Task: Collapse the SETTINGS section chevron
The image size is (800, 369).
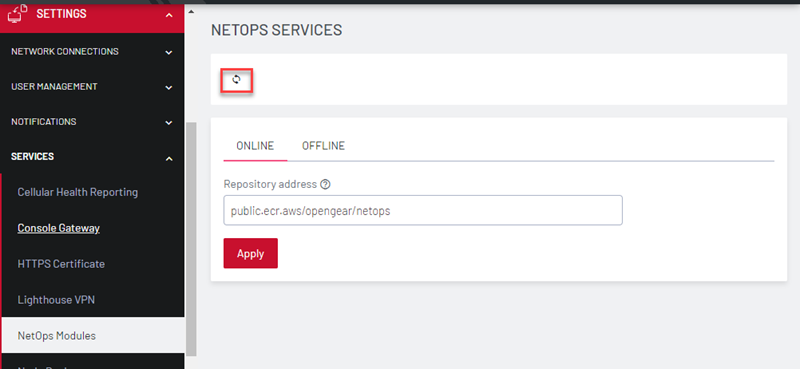Action: (x=169, y=15)
